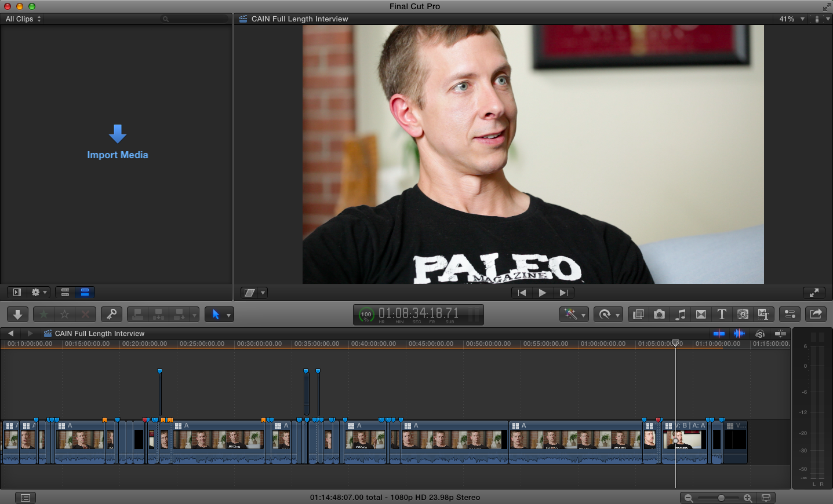Viewport: 833px width, 504px height.
Task: Open the Generators browser
Action: [x=743, y=315]
